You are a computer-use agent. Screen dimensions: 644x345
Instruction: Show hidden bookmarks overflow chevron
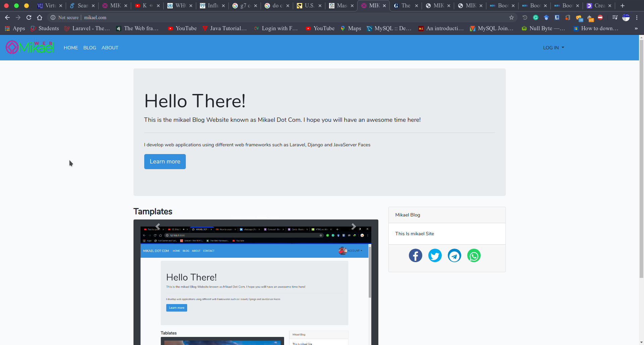636,29
